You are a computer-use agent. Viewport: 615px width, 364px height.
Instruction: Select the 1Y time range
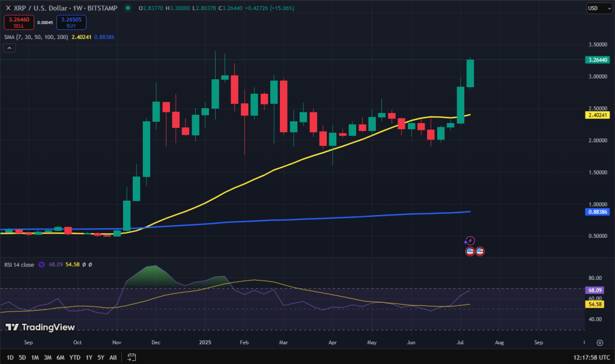tap(89, 357)
